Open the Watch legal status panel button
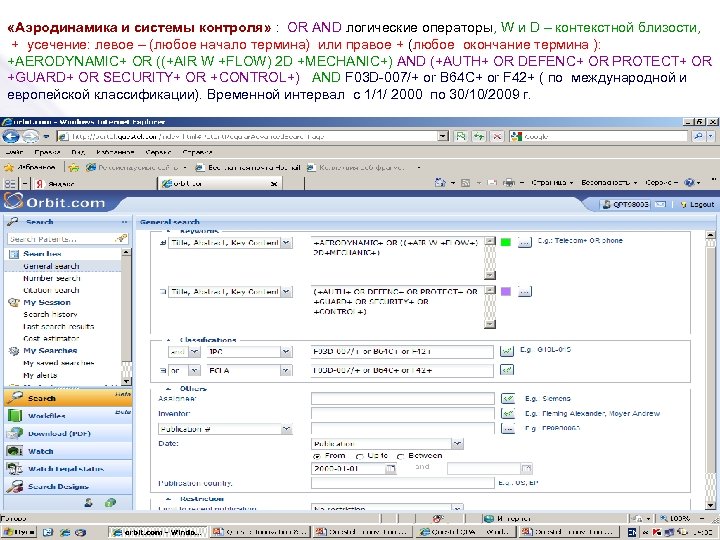720x540 pixels. pyautogui.click(x=68, y=469)
